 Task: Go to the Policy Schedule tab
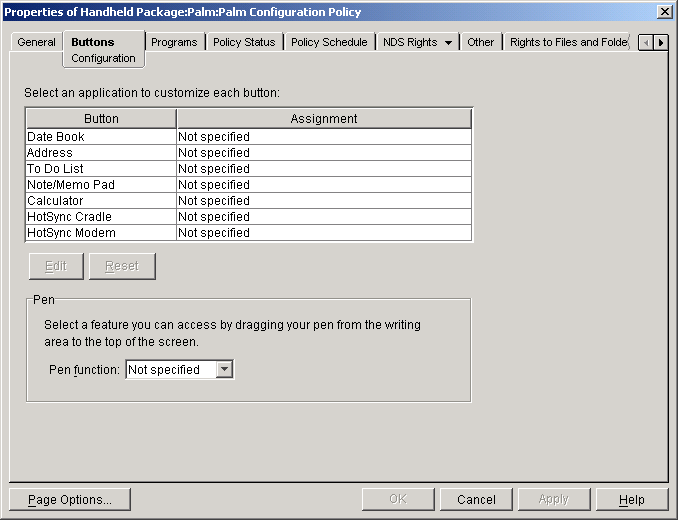coord(329,42)
